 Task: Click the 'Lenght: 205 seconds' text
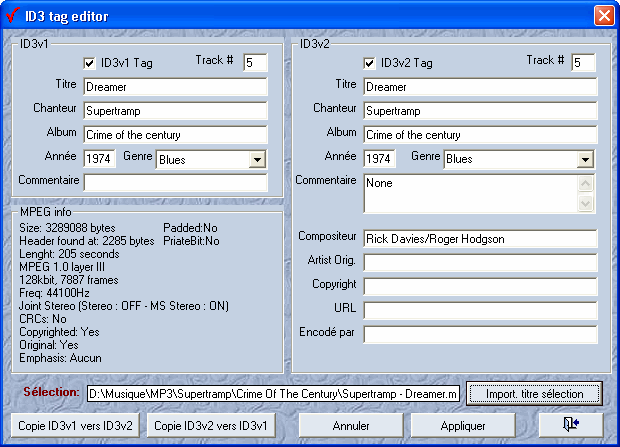[x=69, y=254]
